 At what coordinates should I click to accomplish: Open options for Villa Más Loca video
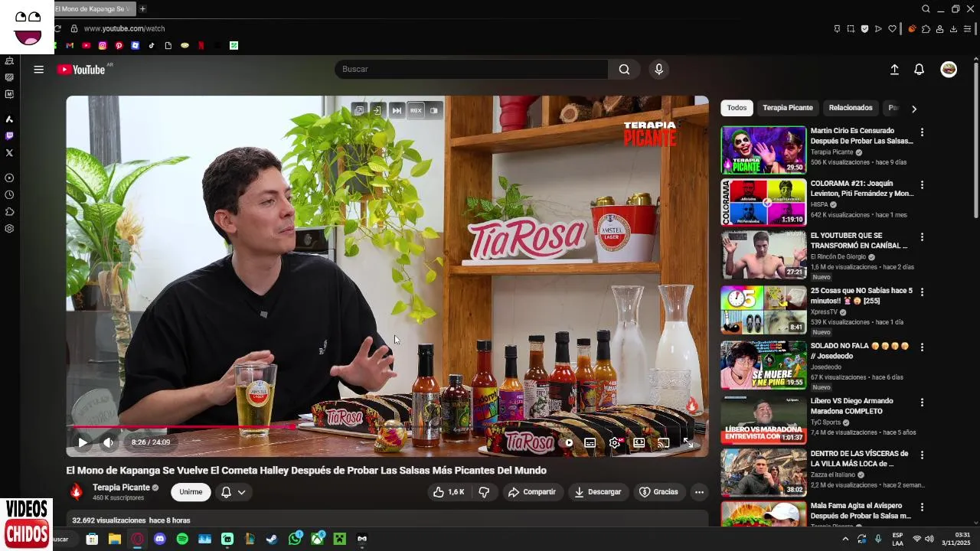[922, 455]
